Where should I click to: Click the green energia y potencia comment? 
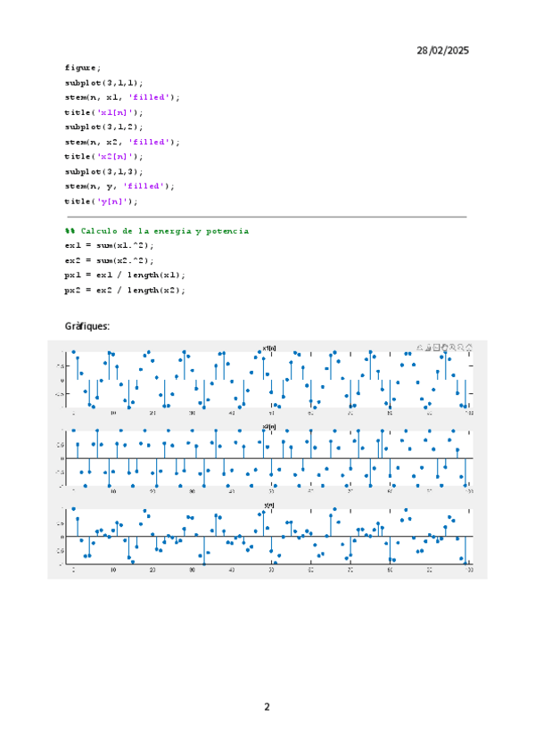(157, 231)
